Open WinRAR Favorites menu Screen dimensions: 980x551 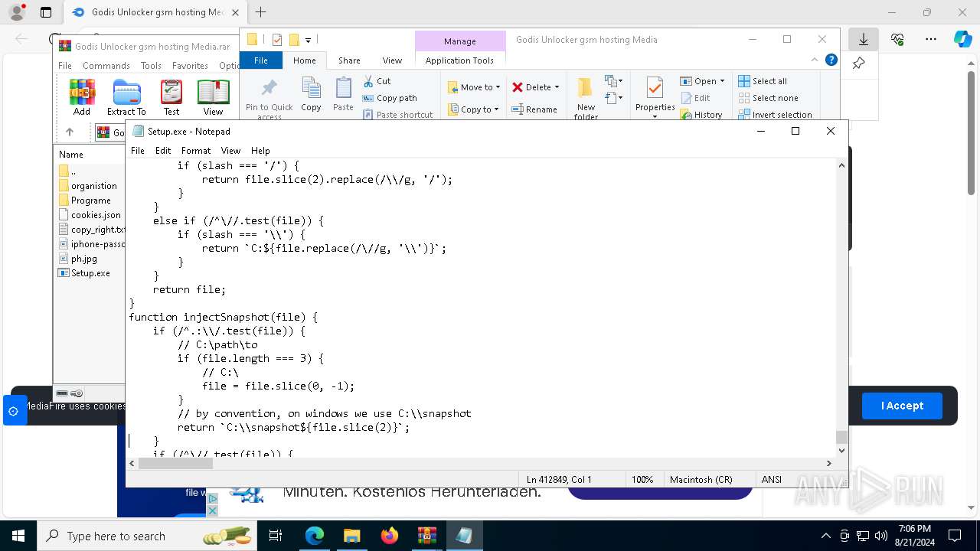[x=190, y=66]
